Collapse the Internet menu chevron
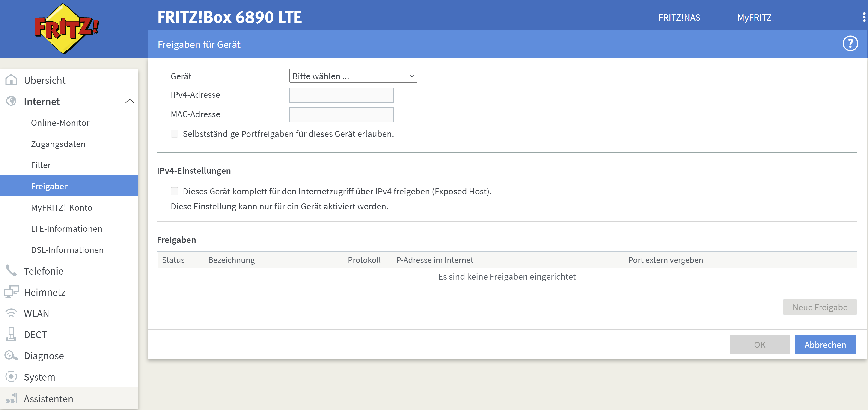 [x=129, y=101]
